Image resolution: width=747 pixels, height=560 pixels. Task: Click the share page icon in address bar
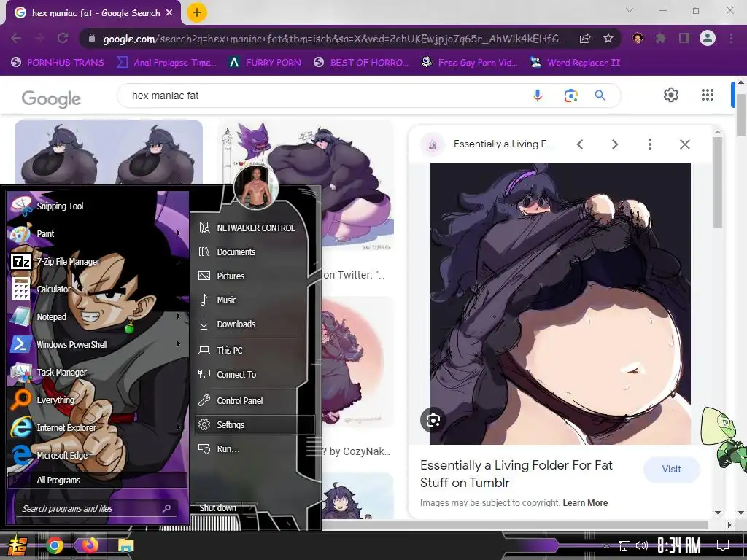[585, 39]
